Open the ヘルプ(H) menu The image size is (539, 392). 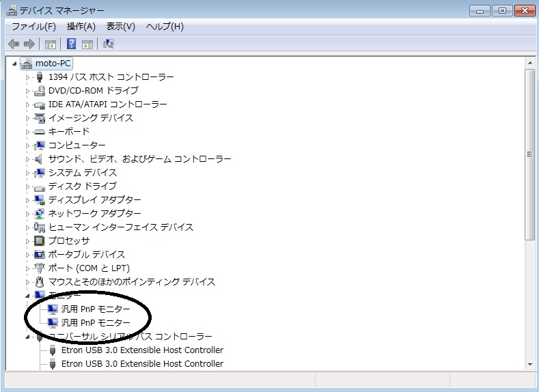pyautogui.click(x=165, y=27)
